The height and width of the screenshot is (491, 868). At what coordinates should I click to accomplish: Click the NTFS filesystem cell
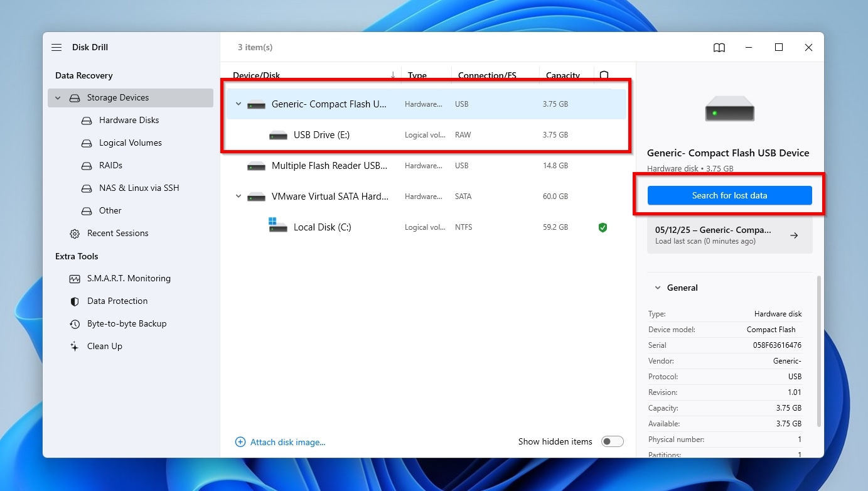[x=464, y=227]
